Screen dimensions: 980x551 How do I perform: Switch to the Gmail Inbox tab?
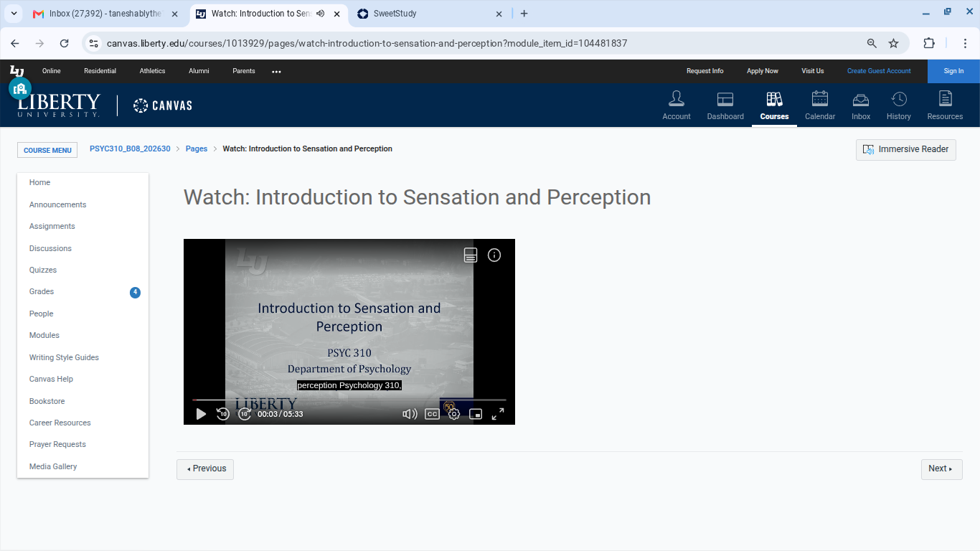coord(106,14)
